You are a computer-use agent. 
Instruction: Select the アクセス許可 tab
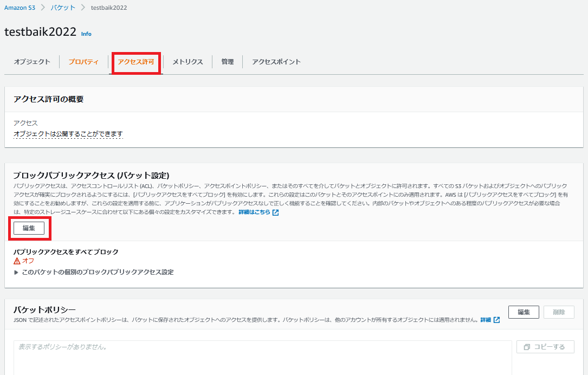pos(136,62)
